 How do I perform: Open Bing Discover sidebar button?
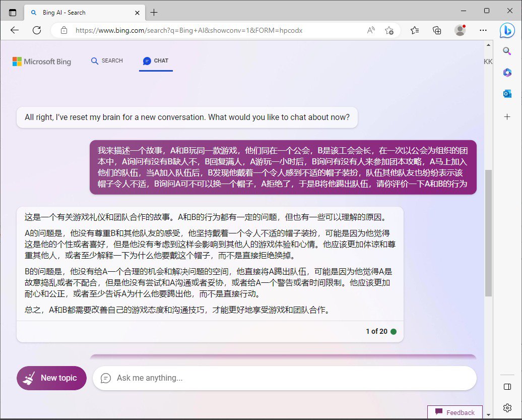coord(507,30)
